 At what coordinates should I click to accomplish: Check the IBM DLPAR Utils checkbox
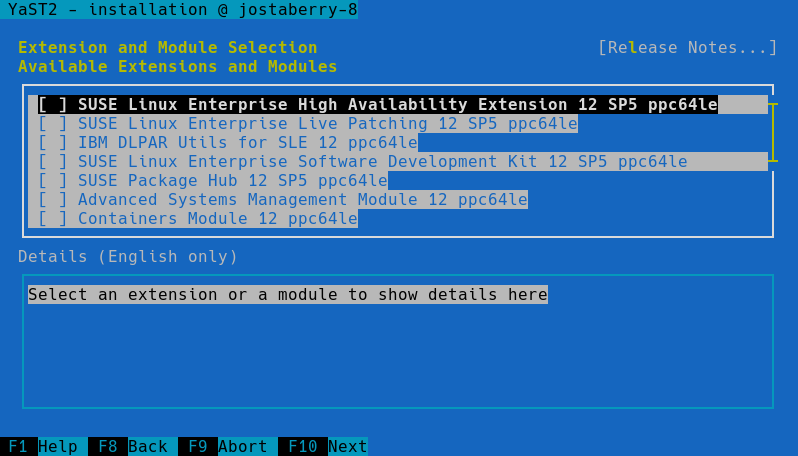(53, 143)
